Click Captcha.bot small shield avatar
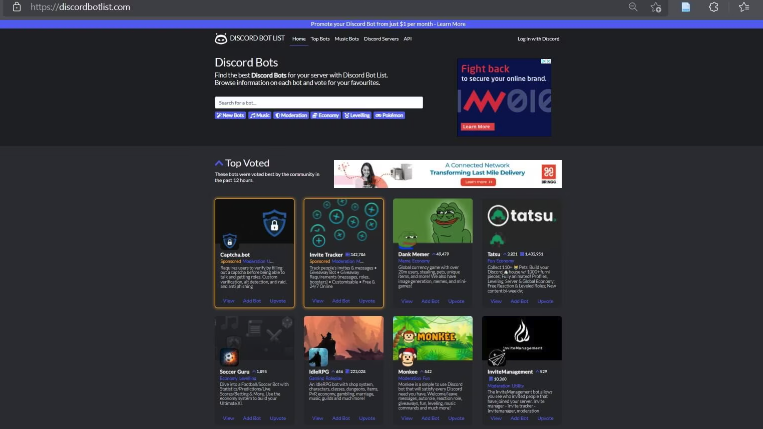This screenshot has width=763, height=429. coord(230,241)
